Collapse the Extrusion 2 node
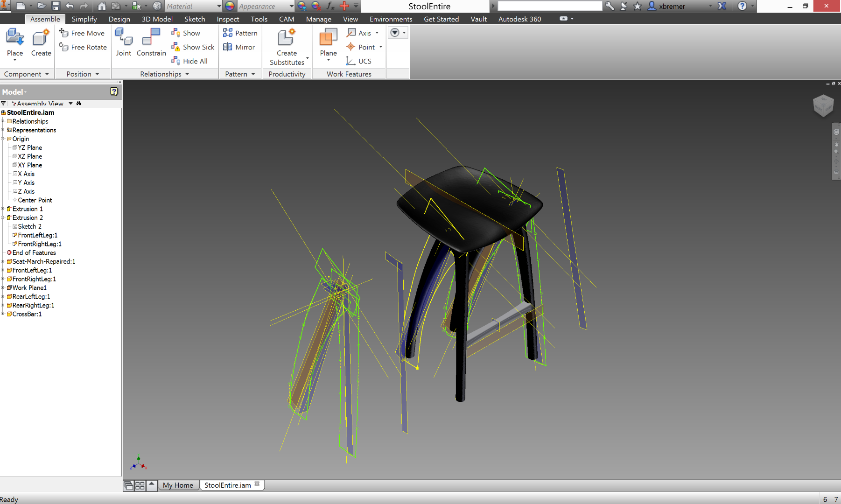841x504 pixels. pyautogui.click(x=3, y=217)
